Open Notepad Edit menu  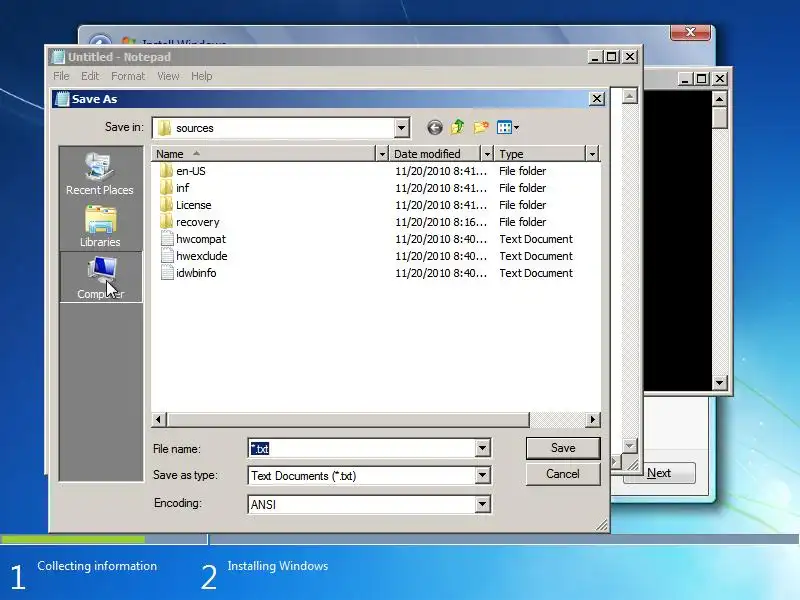90,76
